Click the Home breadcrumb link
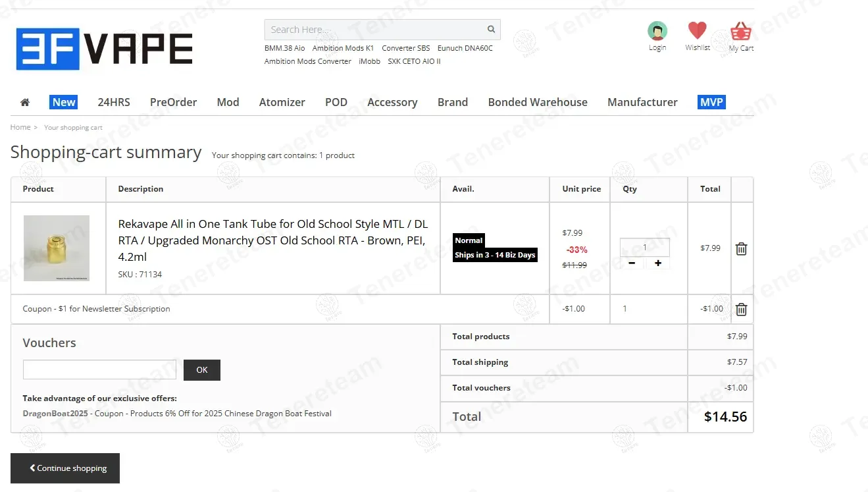Viewport: 868px width, 492px height. click(20, 127)
